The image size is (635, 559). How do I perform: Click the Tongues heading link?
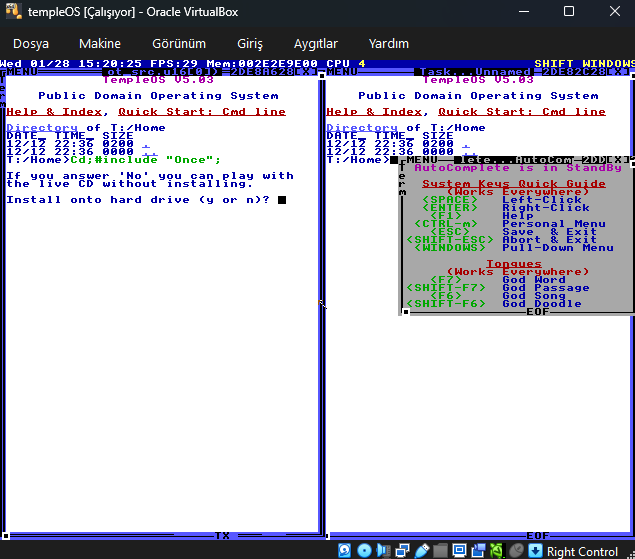[x=514, y=264]
